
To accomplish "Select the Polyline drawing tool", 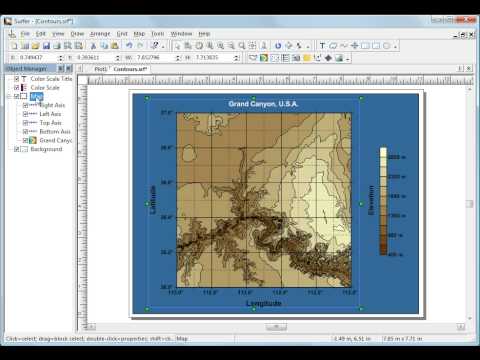I will pyautogui.click(x=344, y=46).
